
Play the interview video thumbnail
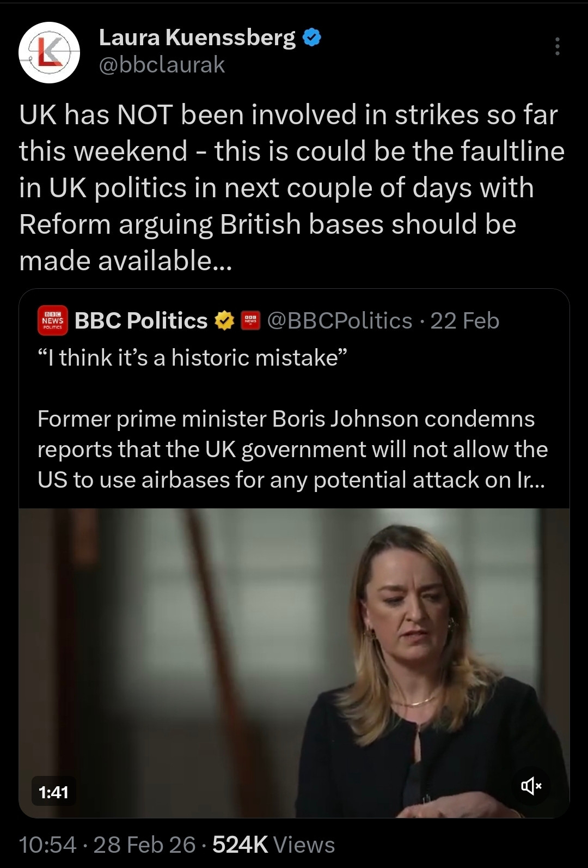tap(294, 662)
